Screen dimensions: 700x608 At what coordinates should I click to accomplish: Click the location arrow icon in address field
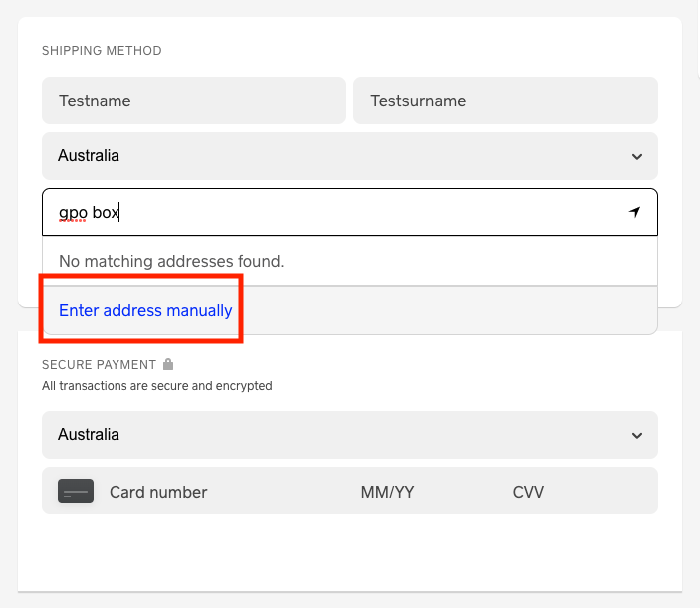pyautogui.click(x=635, y=212)
